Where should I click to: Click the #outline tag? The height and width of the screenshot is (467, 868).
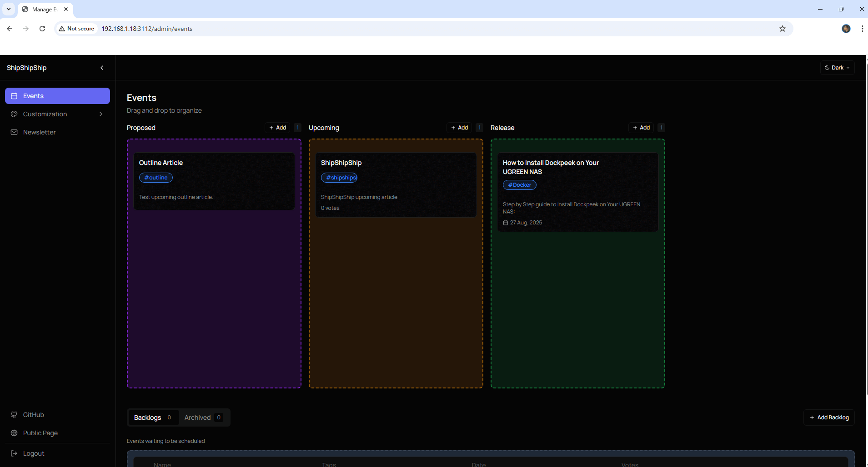coord(156,178)
